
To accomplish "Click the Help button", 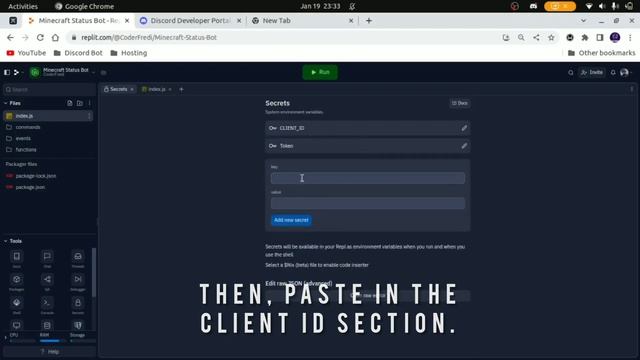I will pyautogui.click(x=49, y=351).
